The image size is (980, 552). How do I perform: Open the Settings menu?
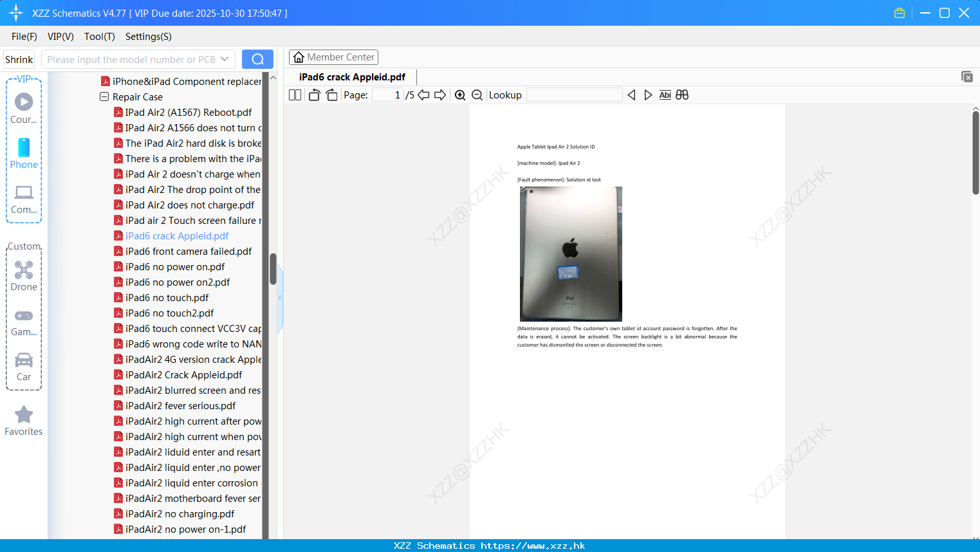click(149, 37)
